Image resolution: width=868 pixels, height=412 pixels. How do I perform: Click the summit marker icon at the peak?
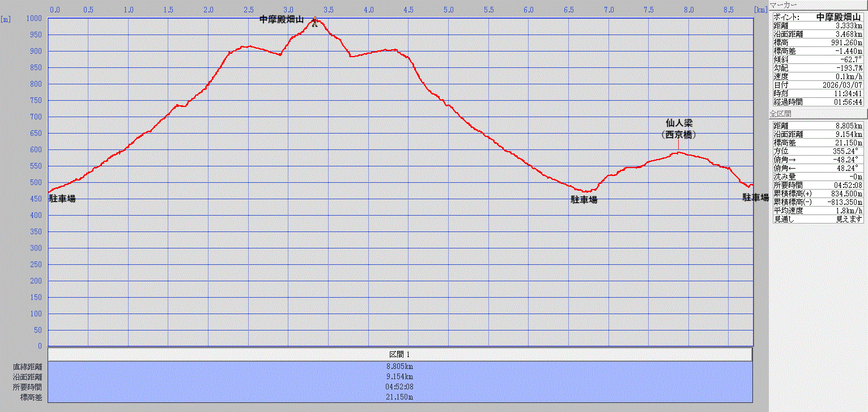tap(314, 22)
